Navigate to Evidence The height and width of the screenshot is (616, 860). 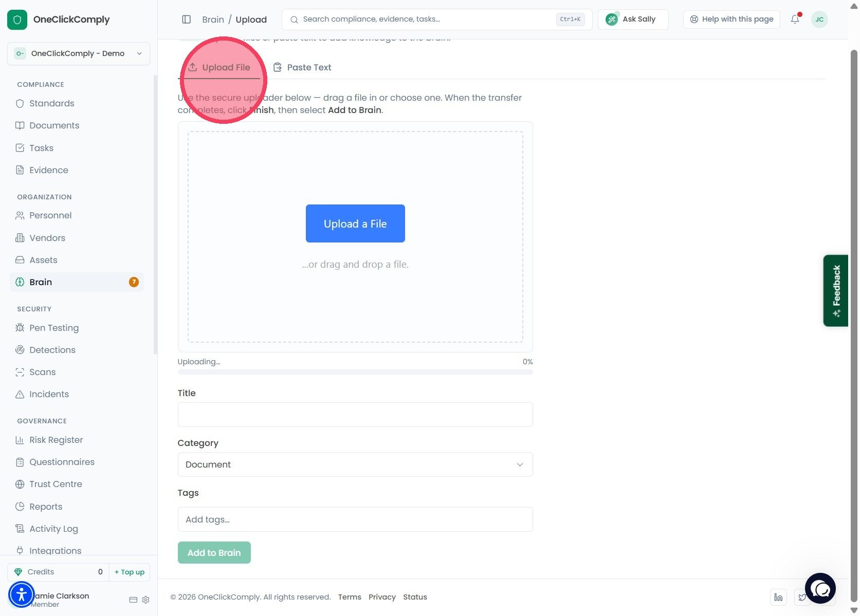click(x=48, y=170)
